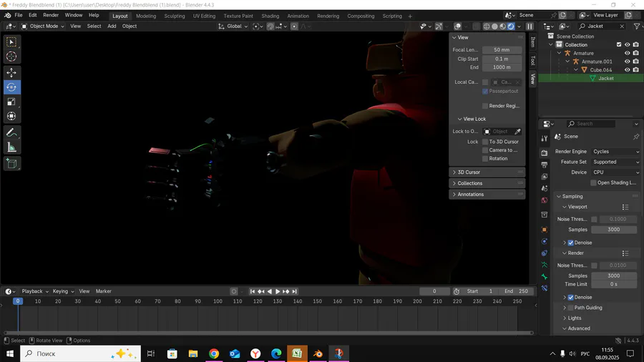Screen dimensions: 644x362
Task: Open Device dropdown showing CPU
Action: (x=615, y=172)
